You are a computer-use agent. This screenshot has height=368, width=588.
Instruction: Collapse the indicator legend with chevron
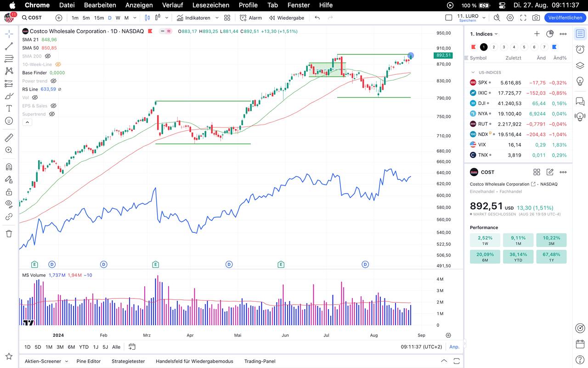pyautogui.click(x=27, y=122)
